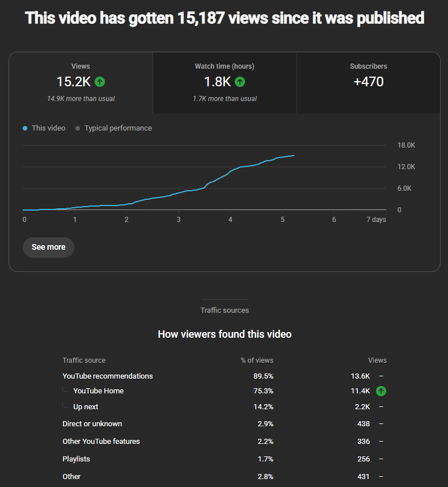Click the How viewers found this video heading
This screenshot has width=448, height=487.
click(x=225, y=334)
